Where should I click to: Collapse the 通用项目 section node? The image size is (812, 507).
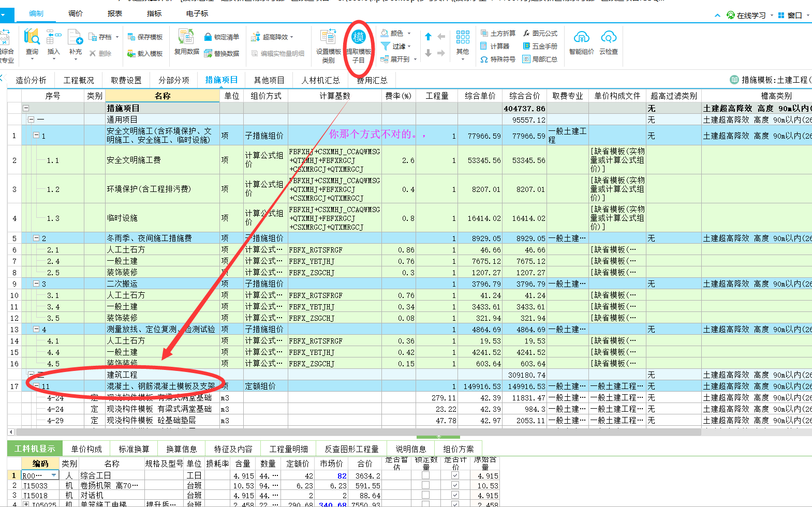(x=31, y=120)
